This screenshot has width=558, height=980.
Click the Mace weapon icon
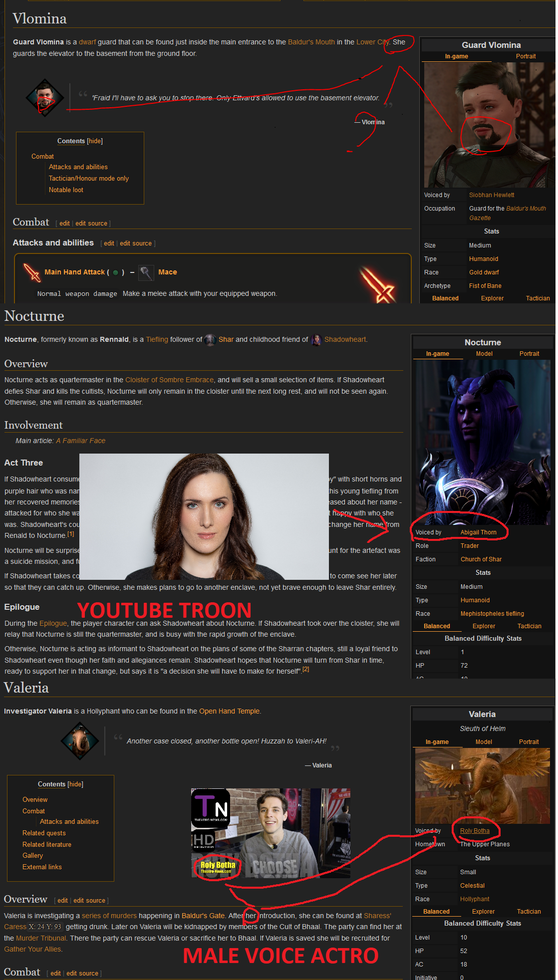pos(146,272)
